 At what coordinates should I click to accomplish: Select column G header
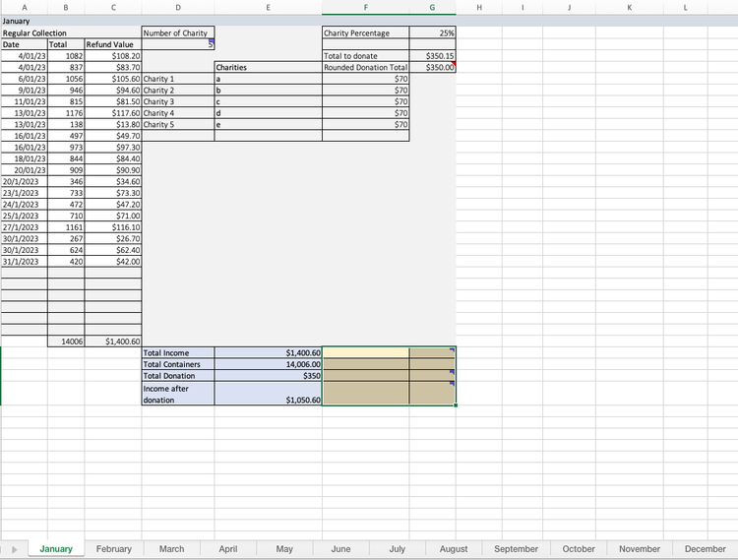click(433, 8)
